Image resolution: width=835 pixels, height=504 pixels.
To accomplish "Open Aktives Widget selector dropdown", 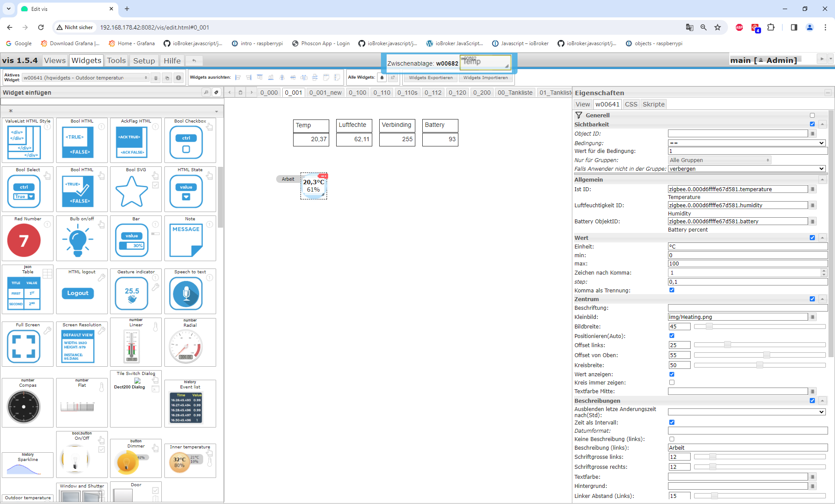I will [x=86, y=78].
